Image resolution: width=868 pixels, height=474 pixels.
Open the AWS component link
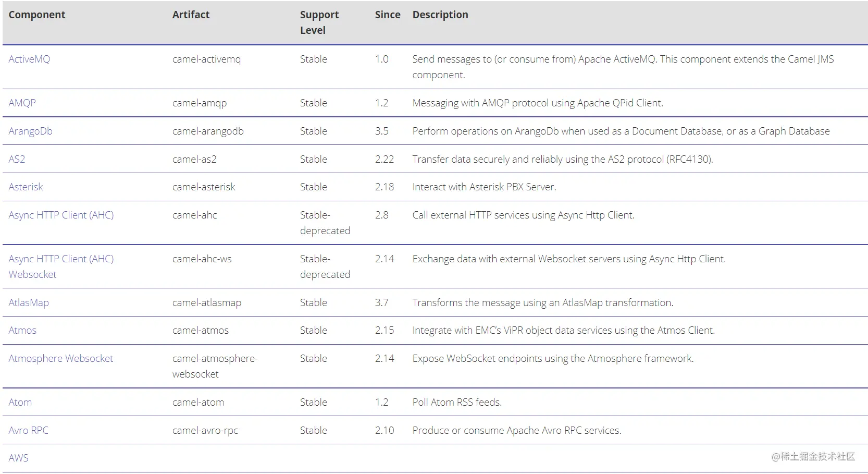click(x=18, y=458)
